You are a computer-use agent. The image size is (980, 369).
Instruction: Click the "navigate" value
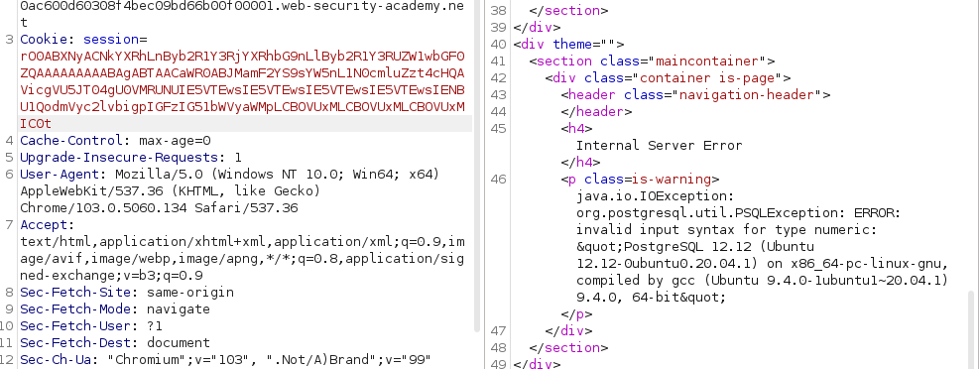click(x=179, y=309)
